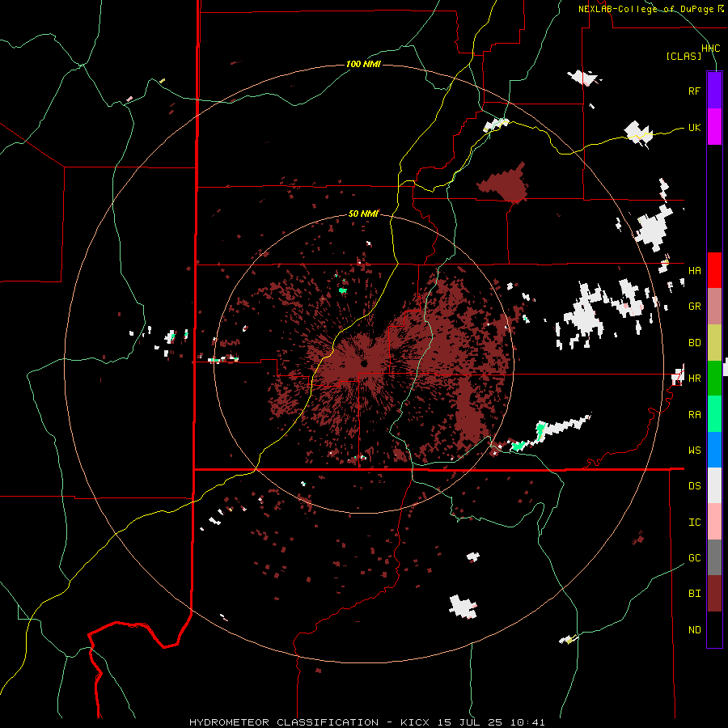Click the HA red legend swatch
Screen dimensions: 728x728
[x=714, y=270]
